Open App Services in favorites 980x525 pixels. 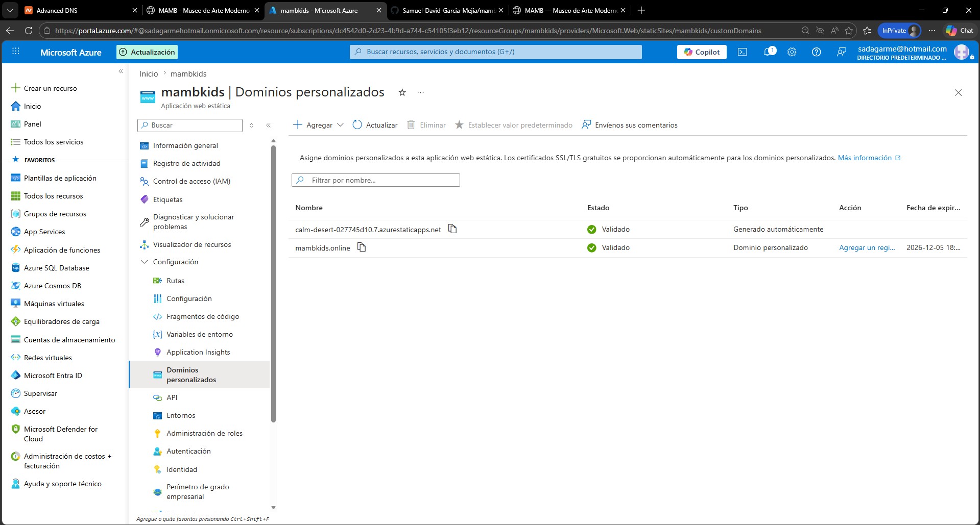[44, 232]
